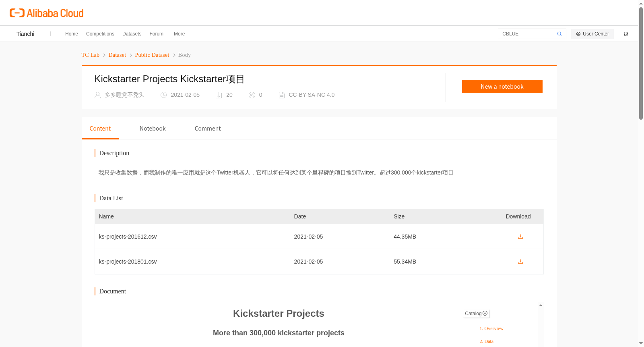Click the license document icon
644x347 pixels.
282,95
